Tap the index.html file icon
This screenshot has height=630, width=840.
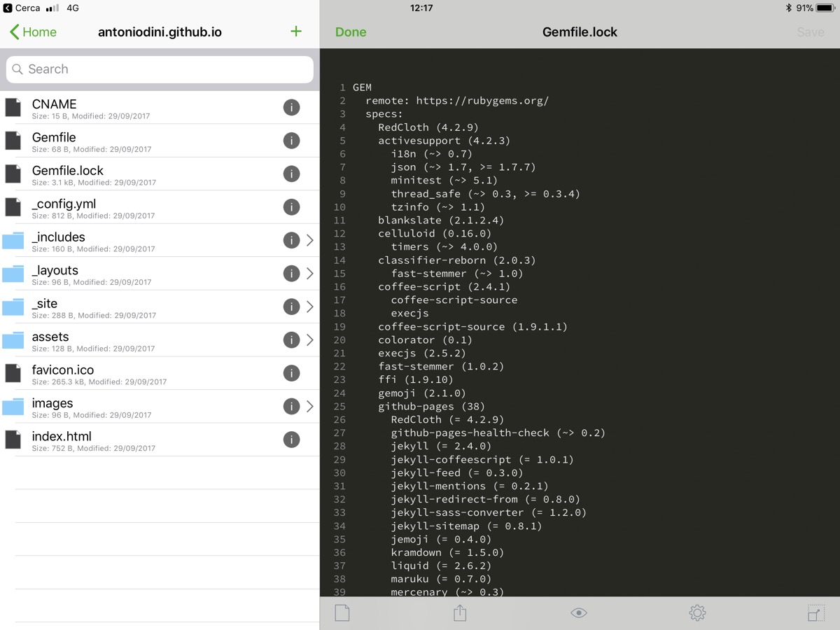tap(13, 440)
